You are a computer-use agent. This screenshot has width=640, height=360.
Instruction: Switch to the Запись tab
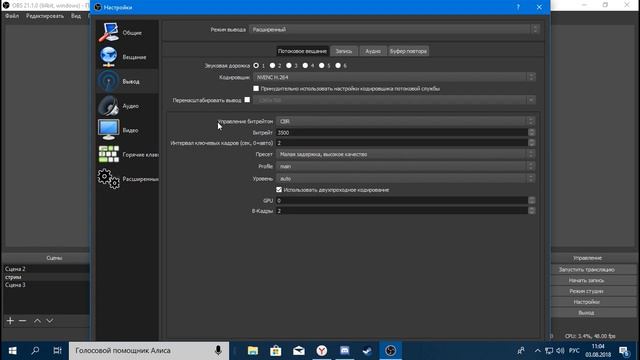344,51
